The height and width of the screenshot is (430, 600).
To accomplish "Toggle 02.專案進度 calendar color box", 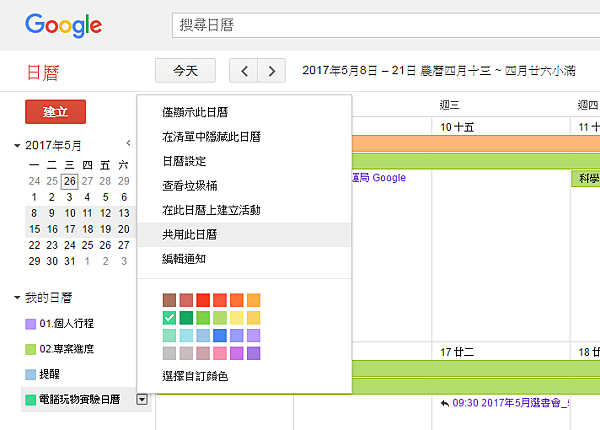I will pos(30,349).
